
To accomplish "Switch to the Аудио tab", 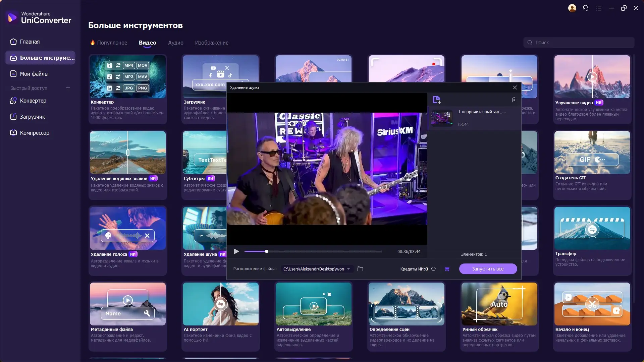I will (x=175, y=43).
